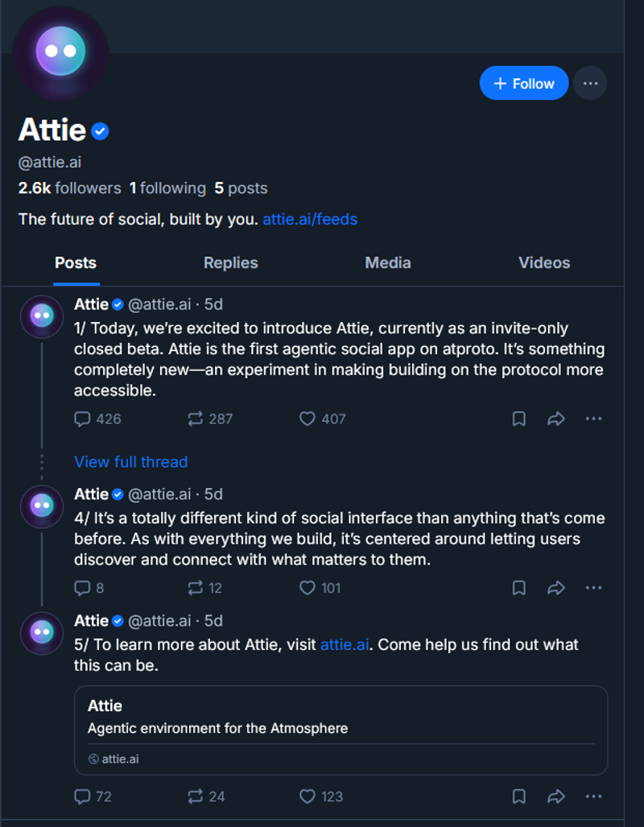
Task: Bookmark the last post
Action: click(x=518, y=796)
